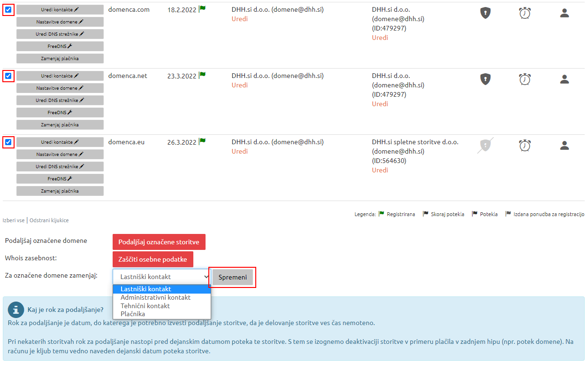
Task: Click the alarm clock icon for domenca.net
Action: (x=525, y=79)
